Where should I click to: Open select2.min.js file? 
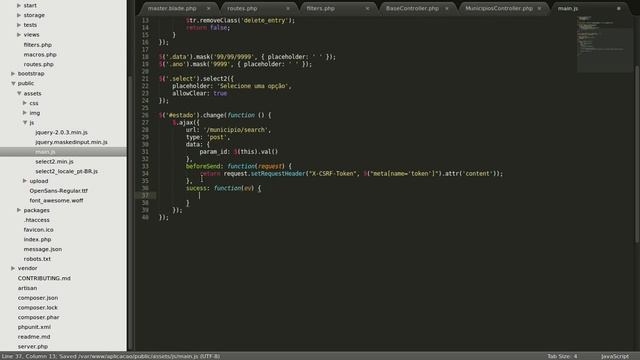click(x=54, y=162)
